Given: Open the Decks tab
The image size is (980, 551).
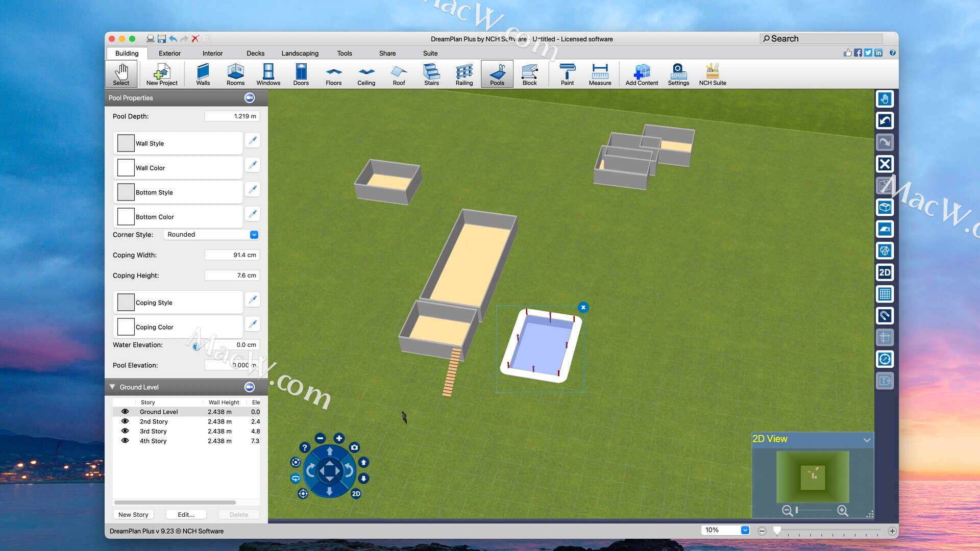Looking at the screenshot, I should pos(255,53).
